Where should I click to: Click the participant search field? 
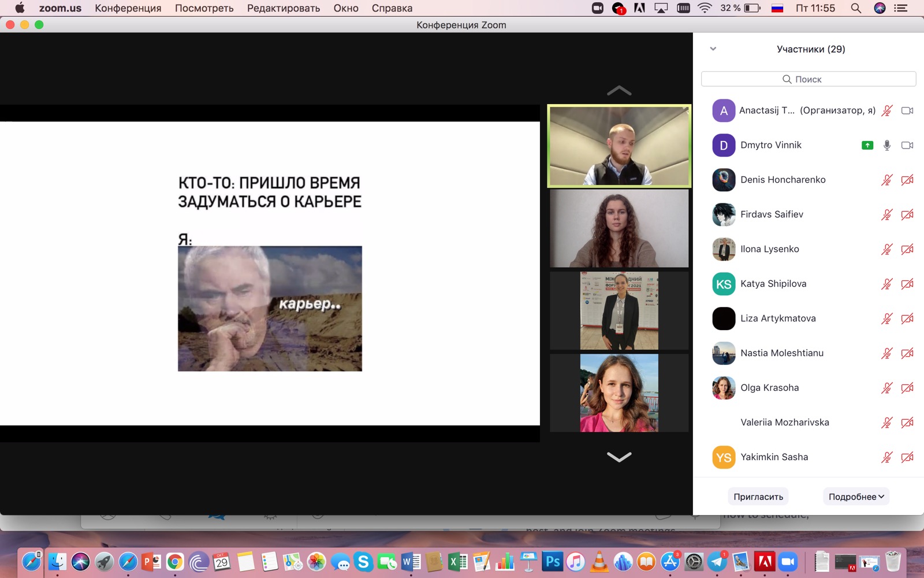[808, 79]
